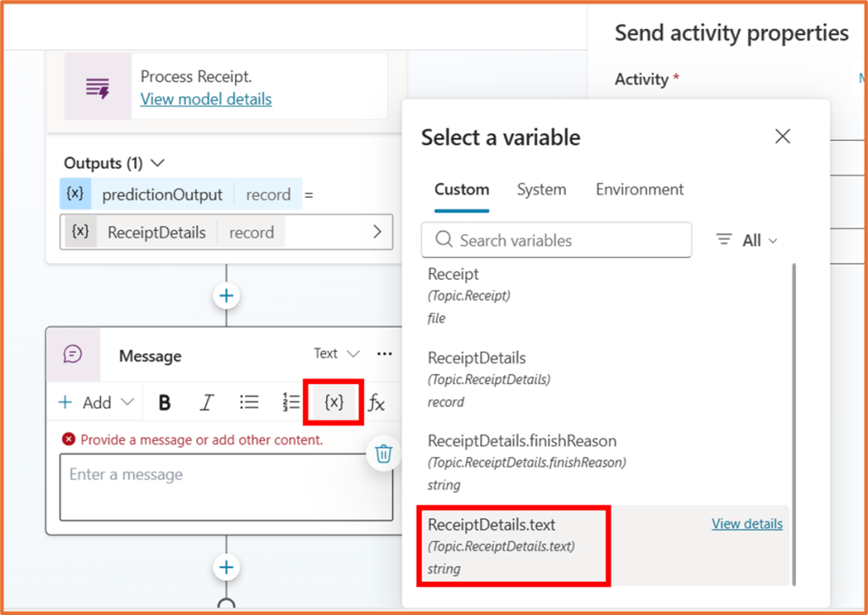Screen dimensions: 868x615
Task: Open Message node more options menu
Action: pyautogui.click(x=384, y=354)
